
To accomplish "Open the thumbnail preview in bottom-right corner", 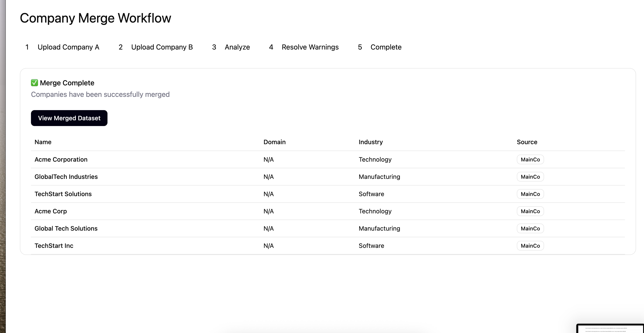I will tap(610, 329).
